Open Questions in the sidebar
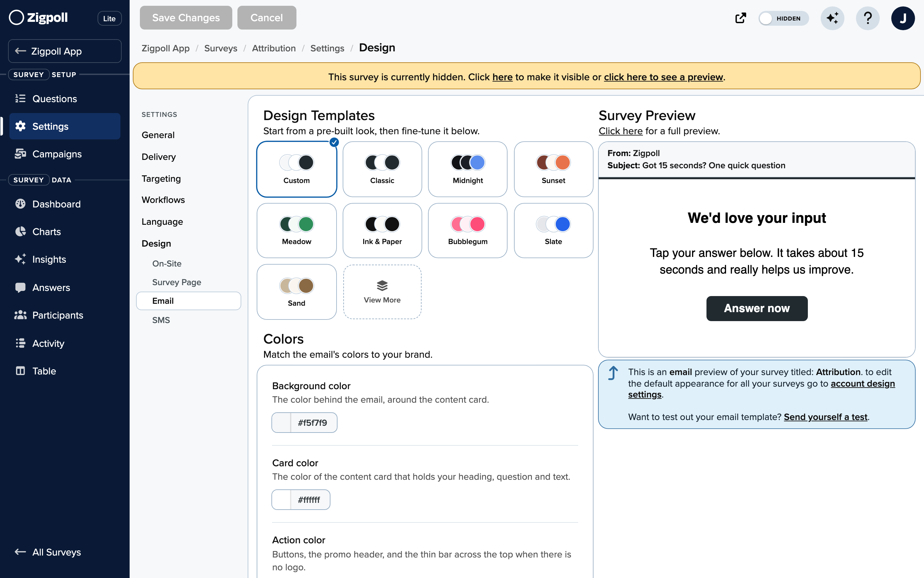 (x=64, y=99)
